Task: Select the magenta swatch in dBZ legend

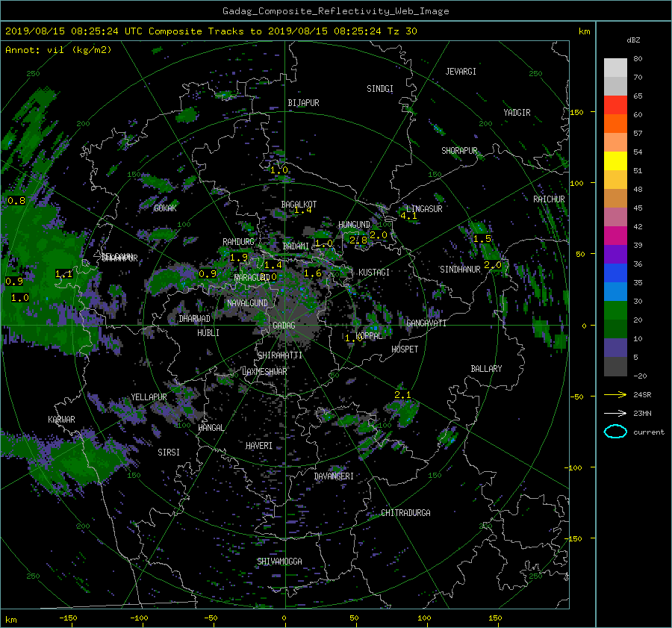Action: pyautogui.click(x=615, y=235)
